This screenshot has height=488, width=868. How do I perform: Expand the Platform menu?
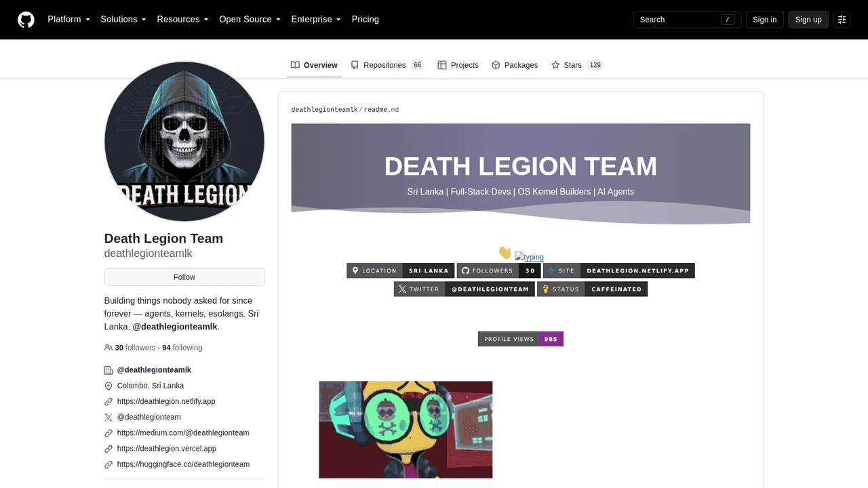pos(68,20)
